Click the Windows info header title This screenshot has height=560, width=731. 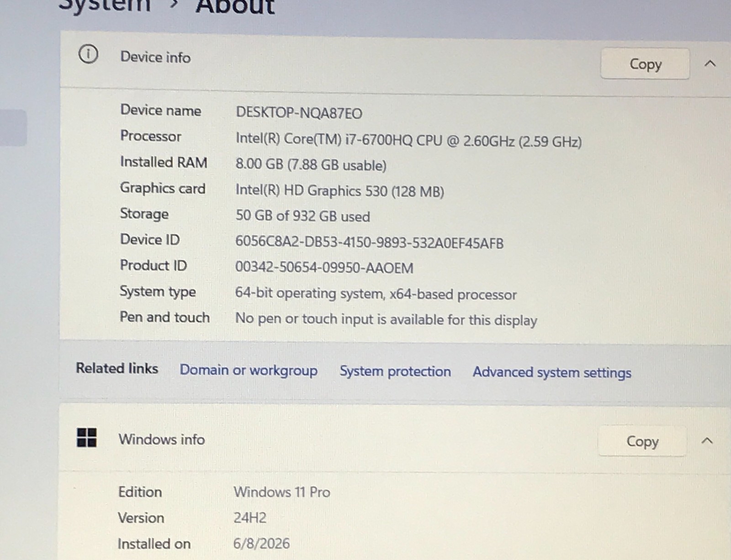tap(162, 439)
